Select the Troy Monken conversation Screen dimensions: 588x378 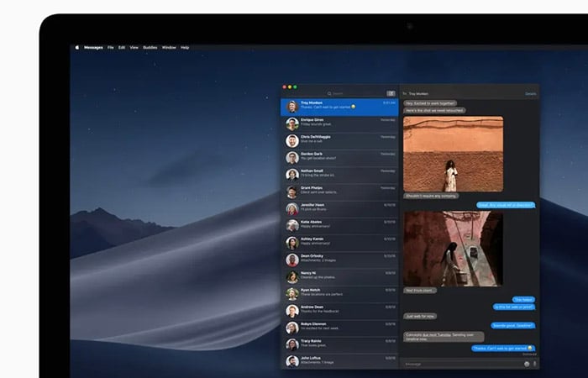(x=339, y=107)
